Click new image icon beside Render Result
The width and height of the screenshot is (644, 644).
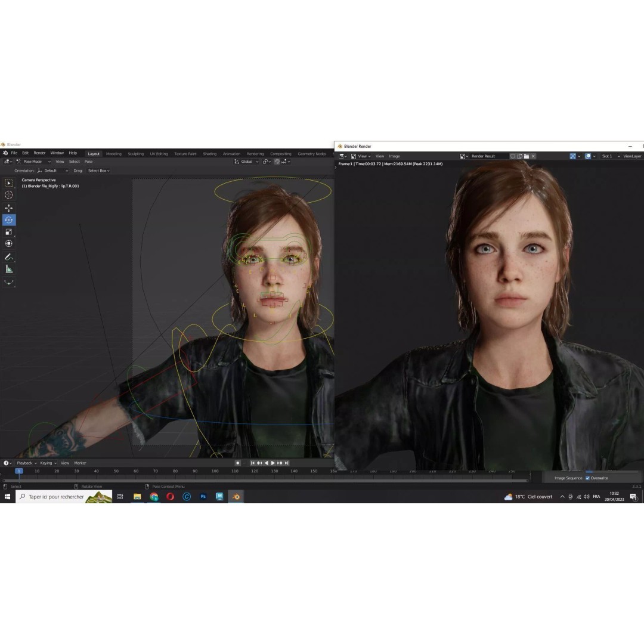tap(519, 156)
